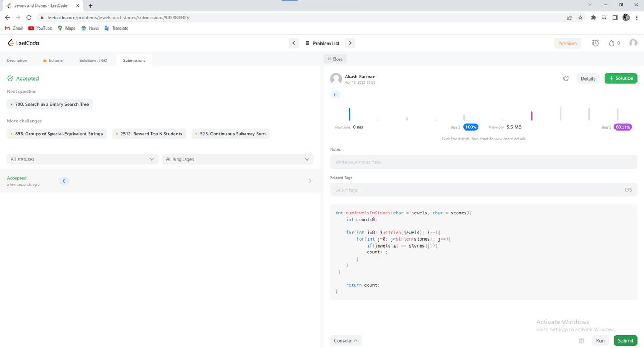Click browser forward arrow
The height and width of the screenshot is (348, 644).
18,17
